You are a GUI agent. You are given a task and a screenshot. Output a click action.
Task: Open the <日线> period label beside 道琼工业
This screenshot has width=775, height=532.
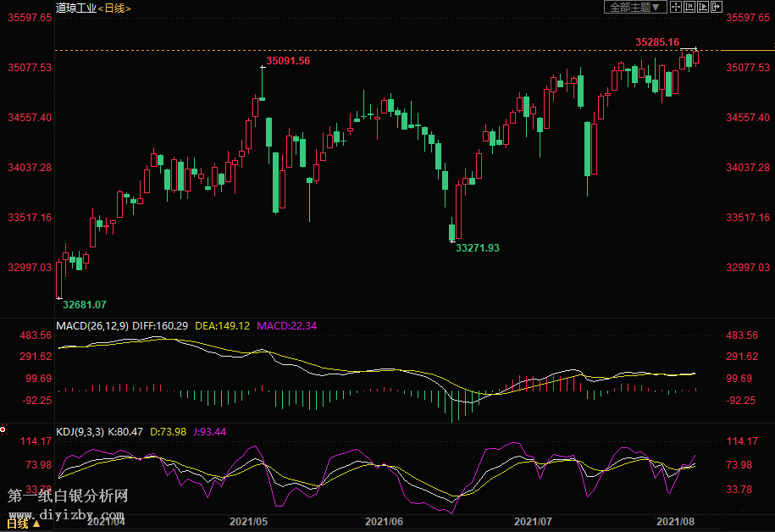coord(115,8)
